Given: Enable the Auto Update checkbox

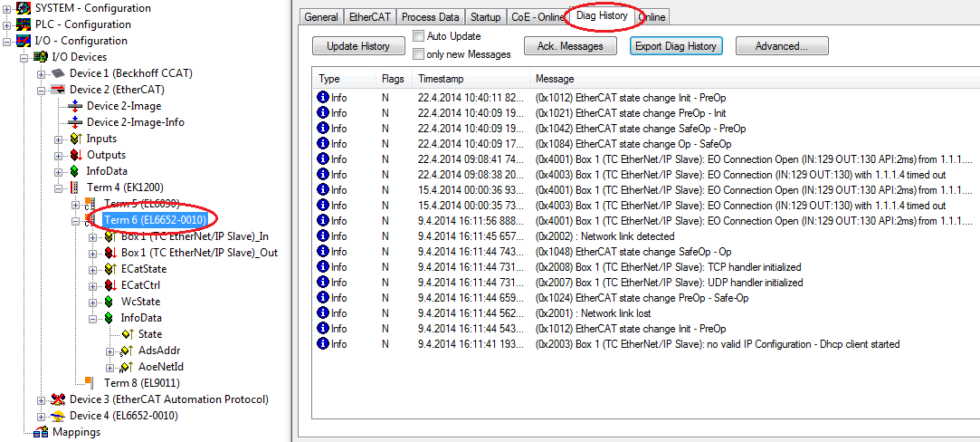Looking at the screenshot, I should (419, 36).
